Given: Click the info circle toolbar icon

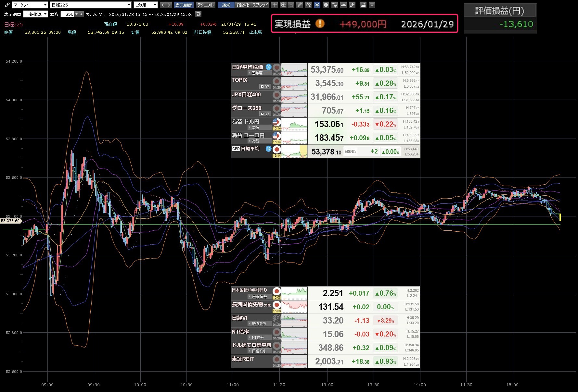Looking at the screenshot, I should click(326, 5).
